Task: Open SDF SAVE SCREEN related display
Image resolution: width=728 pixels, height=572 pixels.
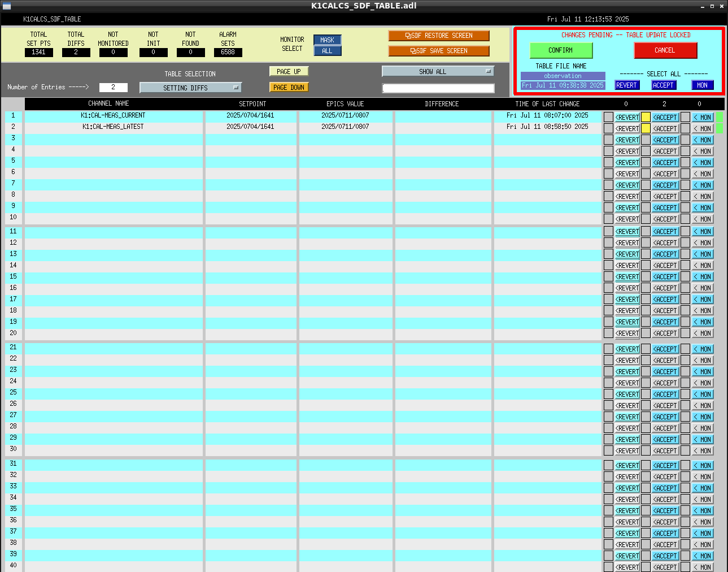Action: coord(439,51)
